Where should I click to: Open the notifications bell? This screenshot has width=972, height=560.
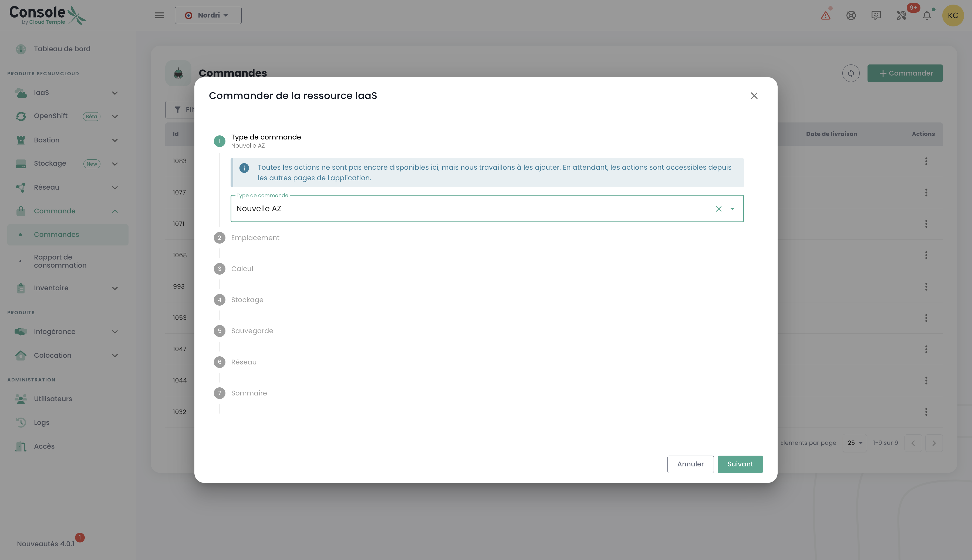(x=927, y=15)
